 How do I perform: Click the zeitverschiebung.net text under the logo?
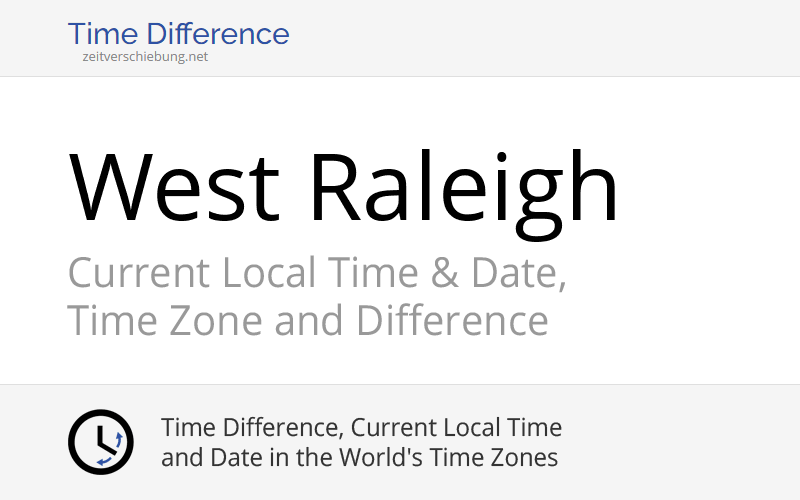click(145, 57)
